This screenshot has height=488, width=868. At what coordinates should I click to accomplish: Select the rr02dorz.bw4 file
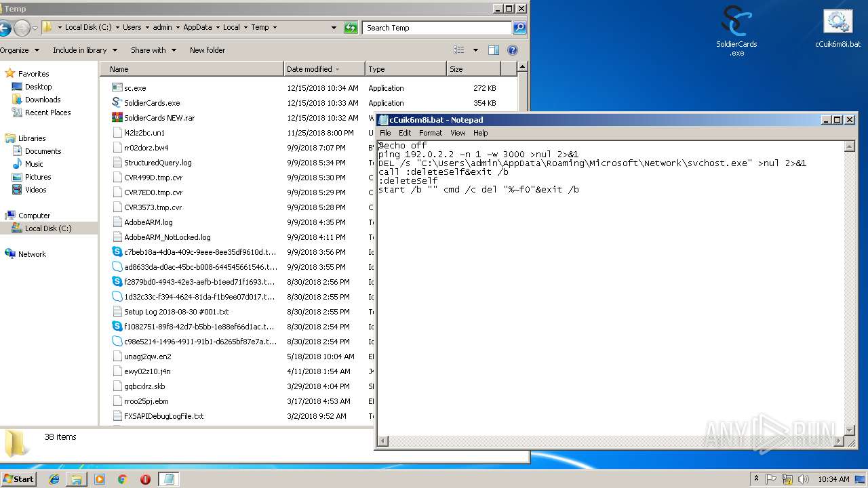(x=146, y=148)
